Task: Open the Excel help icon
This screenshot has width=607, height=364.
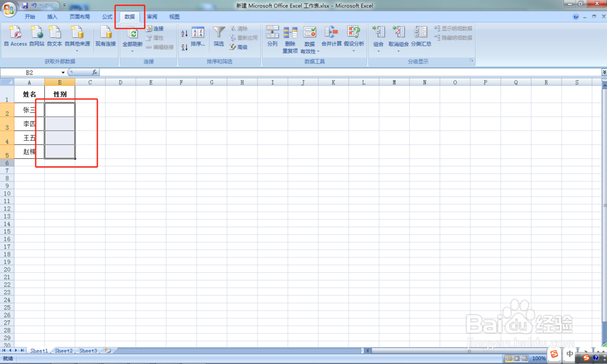Action: click(x=575, y=16)
